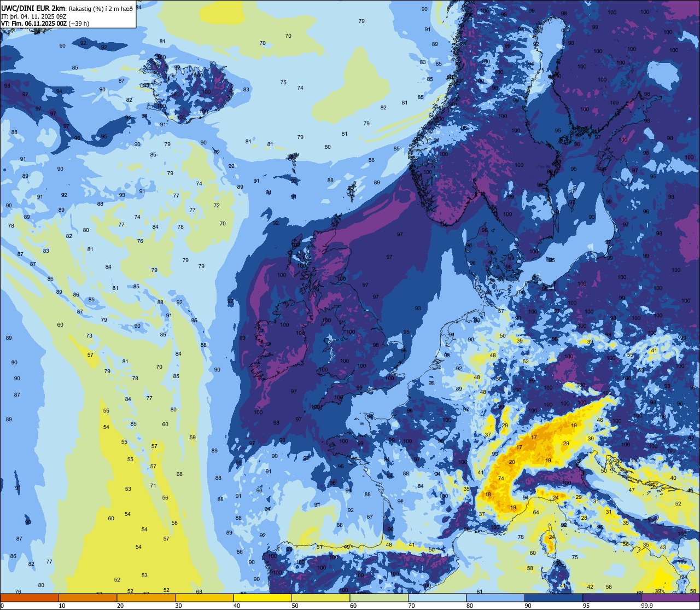Pick the 10–20 orange legend swatch

coord(87,597)
